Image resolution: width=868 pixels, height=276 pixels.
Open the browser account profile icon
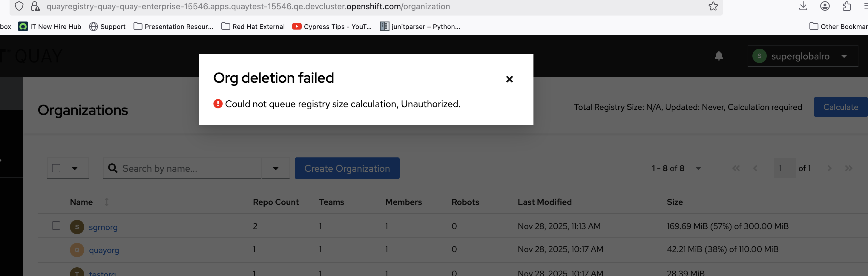pyautogui.click(x=824, y=6)
